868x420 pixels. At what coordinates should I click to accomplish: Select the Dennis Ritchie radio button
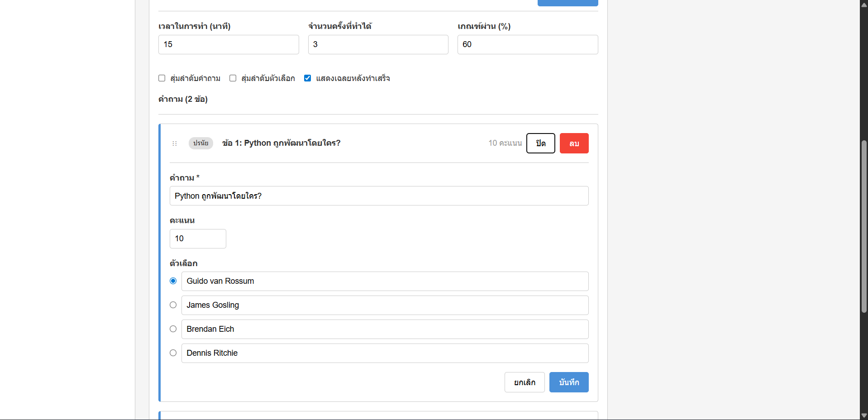(173, 353)
